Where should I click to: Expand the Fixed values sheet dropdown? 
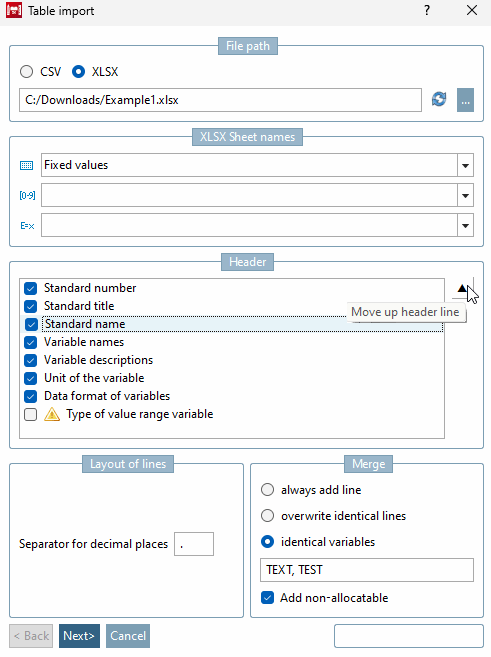tap(465, 165)
